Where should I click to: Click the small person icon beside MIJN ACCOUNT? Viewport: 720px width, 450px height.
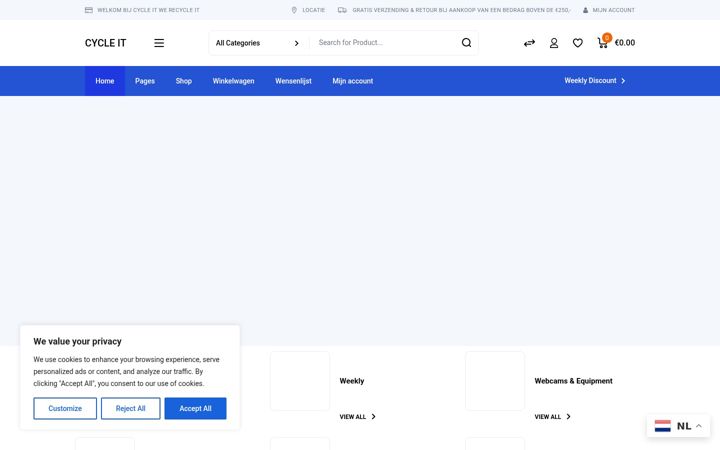point(585,10)
